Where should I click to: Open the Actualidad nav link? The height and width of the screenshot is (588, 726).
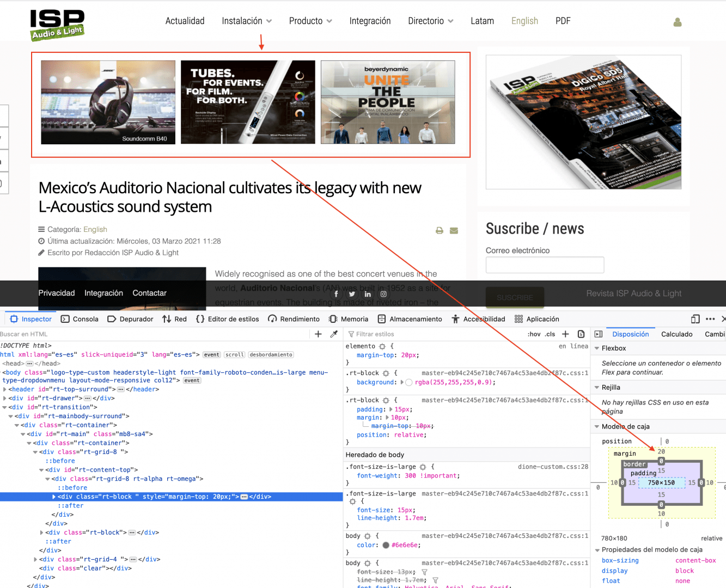click(x=185, y=21)
